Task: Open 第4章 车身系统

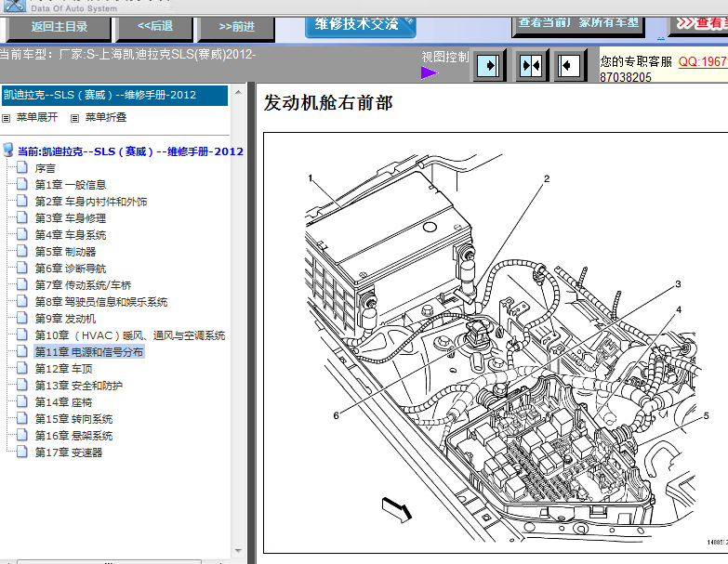Action: pos(71,235)
